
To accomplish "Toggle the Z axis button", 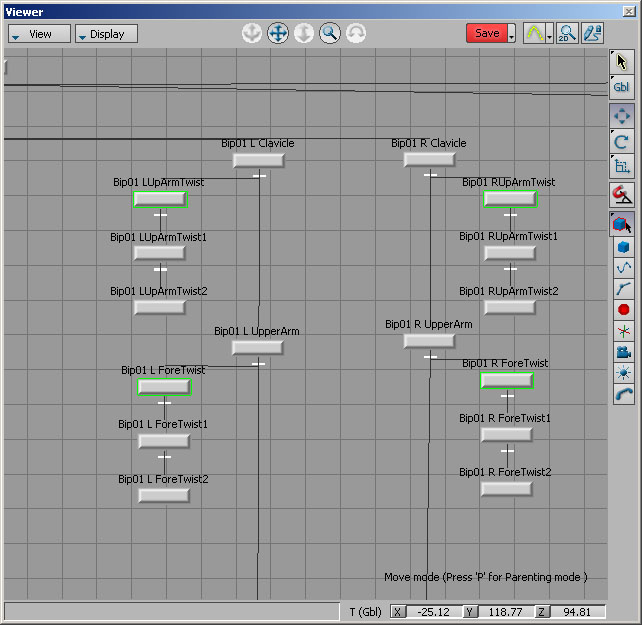I will pos(541,612).
